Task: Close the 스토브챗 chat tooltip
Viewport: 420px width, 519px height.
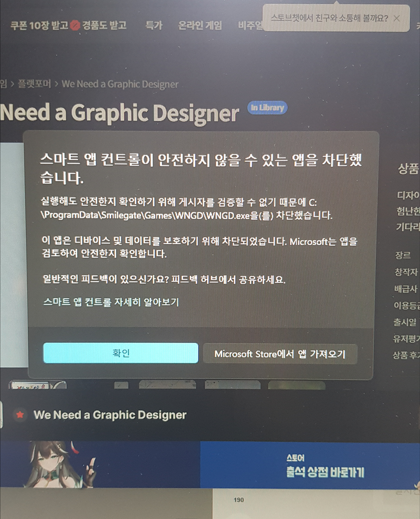Action: (x=396, y=19)
